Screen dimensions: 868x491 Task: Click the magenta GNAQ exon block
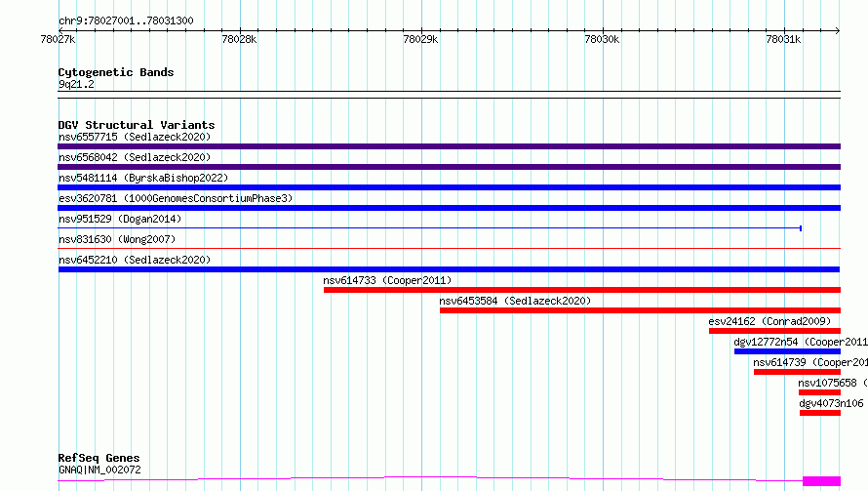[821, 481]
